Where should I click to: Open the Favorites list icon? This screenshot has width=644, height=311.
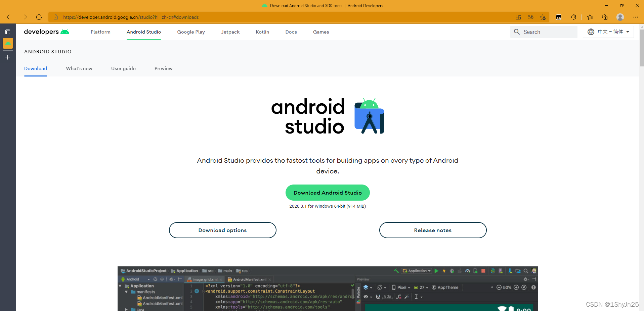(x=590, y=17)
